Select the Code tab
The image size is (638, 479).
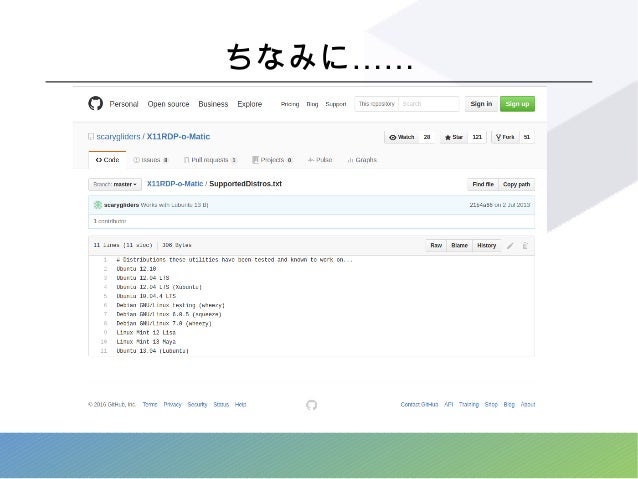pos(107,160)
